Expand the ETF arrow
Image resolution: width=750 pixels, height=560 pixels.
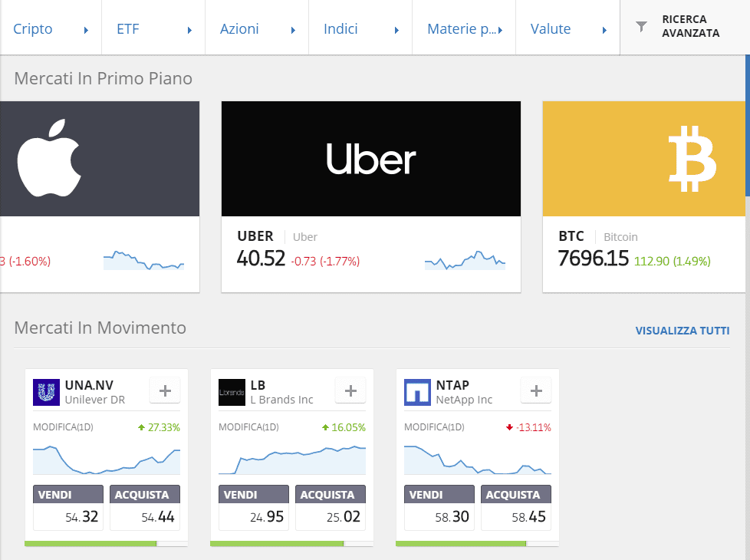click(189, 30)
